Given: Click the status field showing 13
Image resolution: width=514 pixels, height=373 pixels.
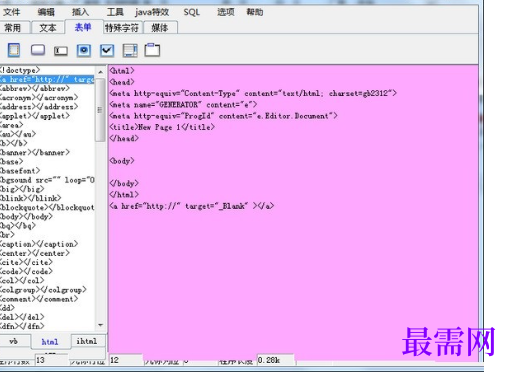Looking at the screenshot, I should coord(52,360).
